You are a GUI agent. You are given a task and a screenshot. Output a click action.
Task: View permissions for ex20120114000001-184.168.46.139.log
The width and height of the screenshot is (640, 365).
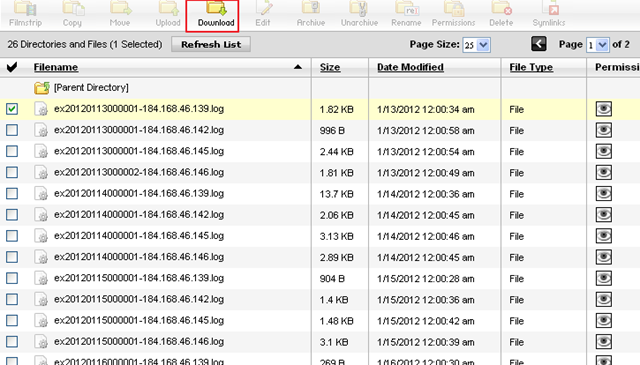(604, 194)
